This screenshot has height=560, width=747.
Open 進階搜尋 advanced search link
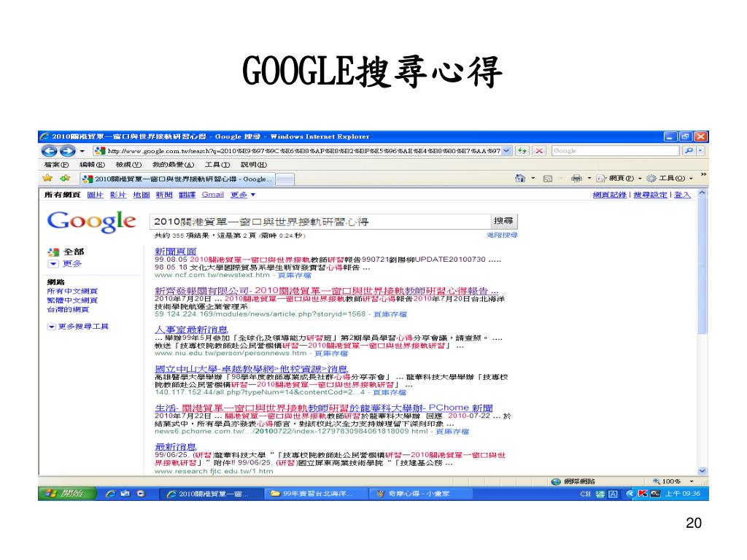502,236
